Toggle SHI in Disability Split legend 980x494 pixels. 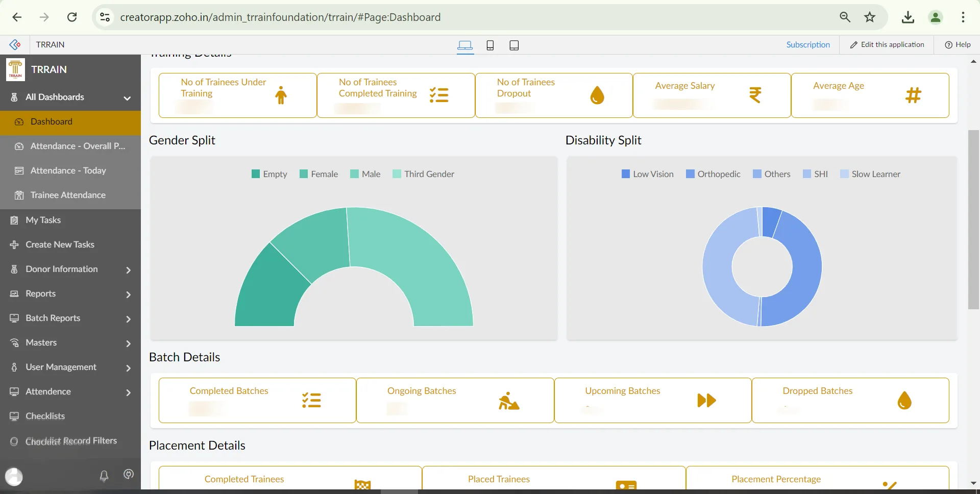click(x=816, y=174)
